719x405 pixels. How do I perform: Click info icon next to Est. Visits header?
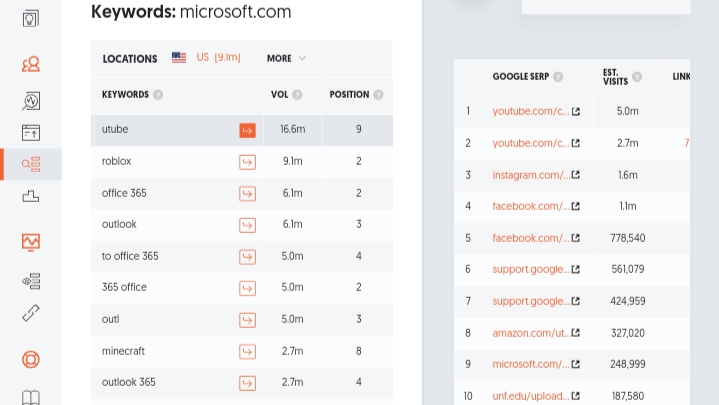637,77
